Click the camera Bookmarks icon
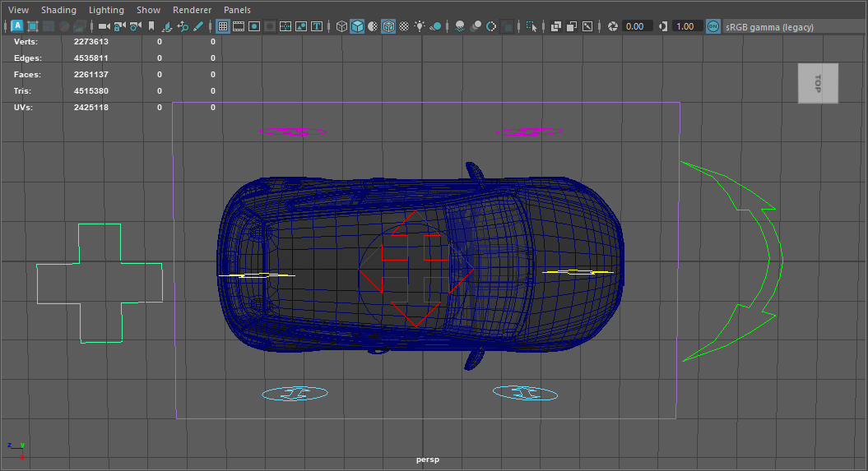The height and width of the screenshot is (471, 868). (151, 26)
